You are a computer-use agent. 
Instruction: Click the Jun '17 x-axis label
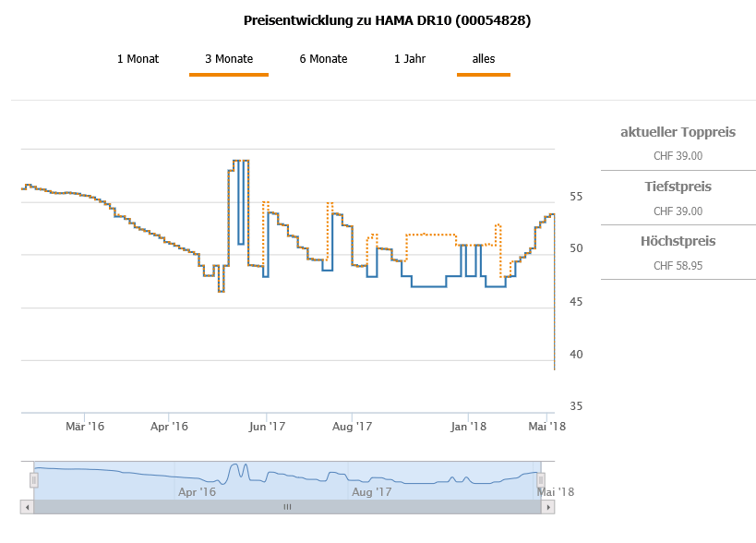pos(271,427)
